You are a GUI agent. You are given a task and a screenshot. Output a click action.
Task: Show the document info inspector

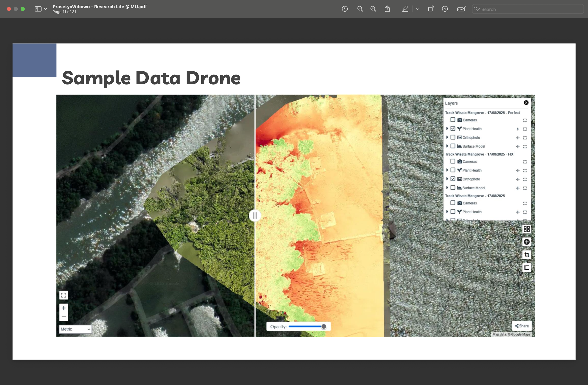point(345,9)
